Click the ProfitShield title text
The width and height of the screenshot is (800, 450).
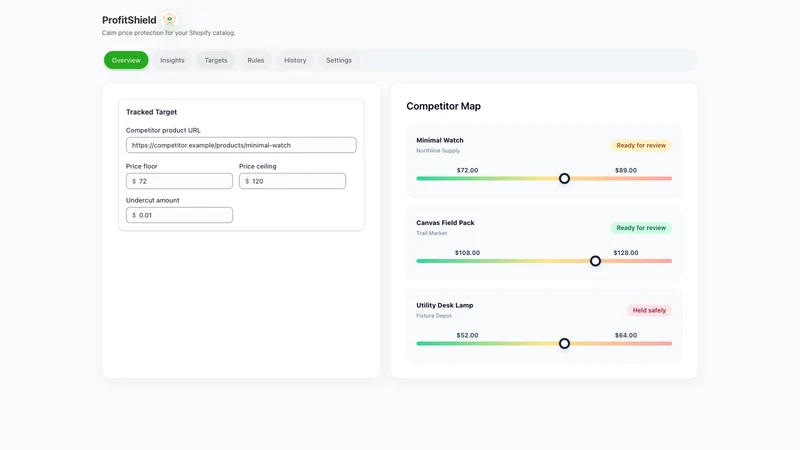[129, 20]
